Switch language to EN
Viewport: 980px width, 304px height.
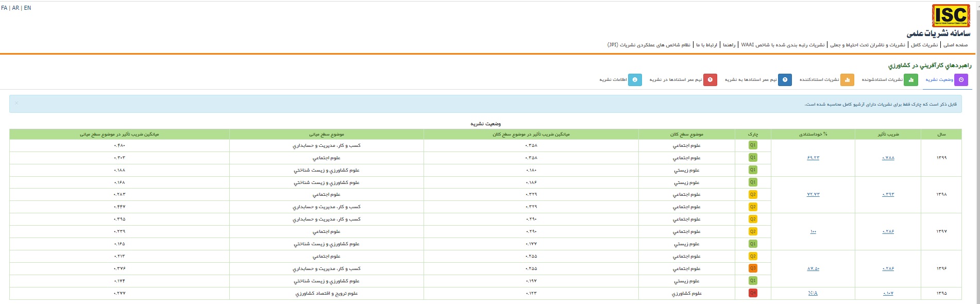(27, 8)
